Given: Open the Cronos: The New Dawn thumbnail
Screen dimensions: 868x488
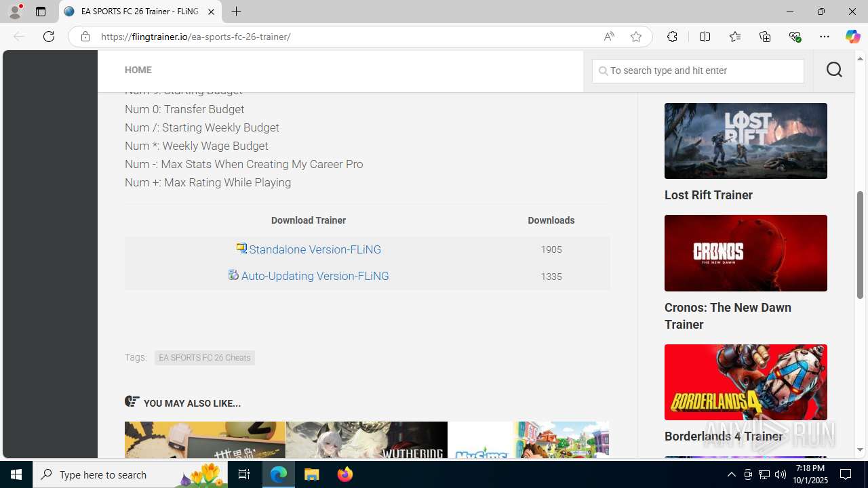Looking at the screenshot, I should (x=746, y=253).
